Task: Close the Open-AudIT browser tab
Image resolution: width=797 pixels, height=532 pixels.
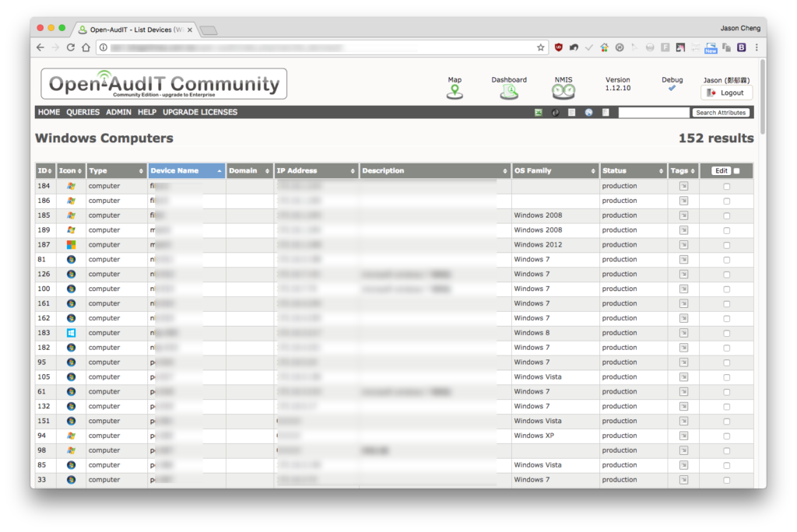Action: (190, 30)
